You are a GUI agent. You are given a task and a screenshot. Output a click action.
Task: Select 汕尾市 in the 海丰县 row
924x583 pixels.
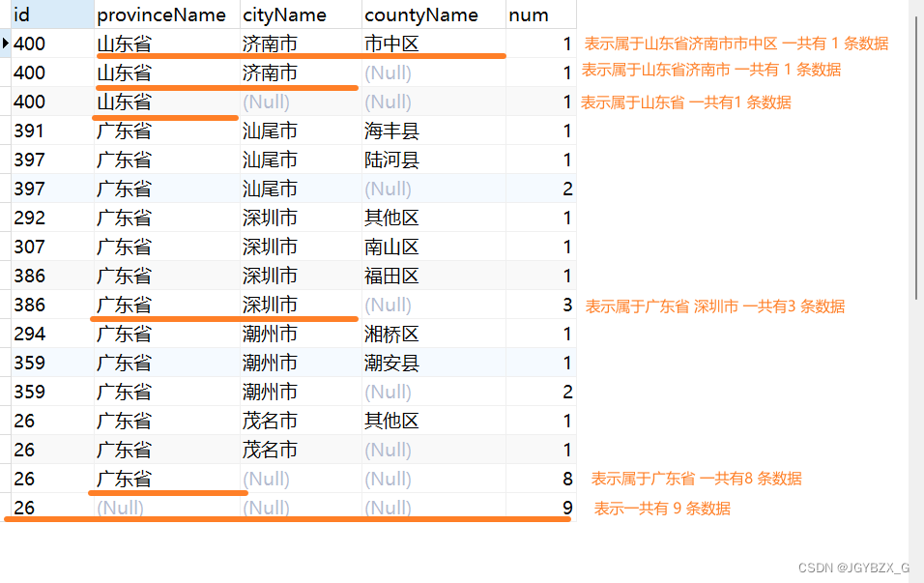coord(301,131)
